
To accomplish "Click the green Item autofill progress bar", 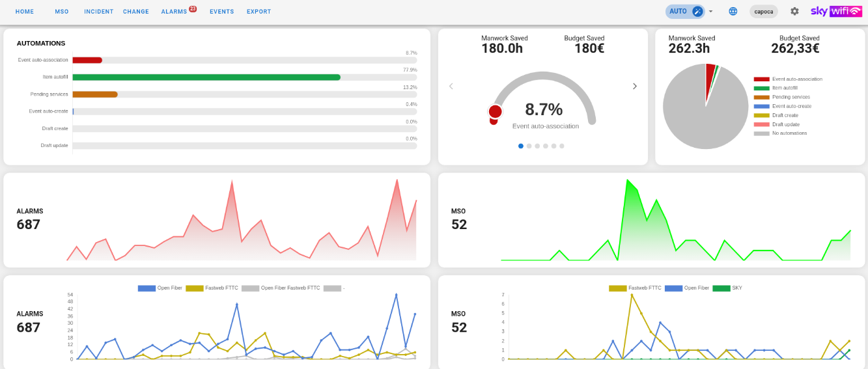I will [206, 77].
